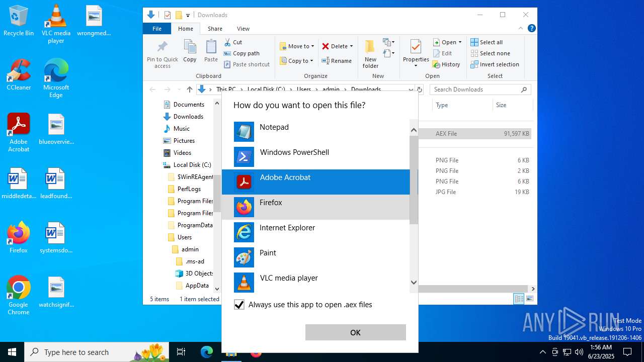
Task: Select Local Disk (C:) in the tree
Action: click(192, 165)
